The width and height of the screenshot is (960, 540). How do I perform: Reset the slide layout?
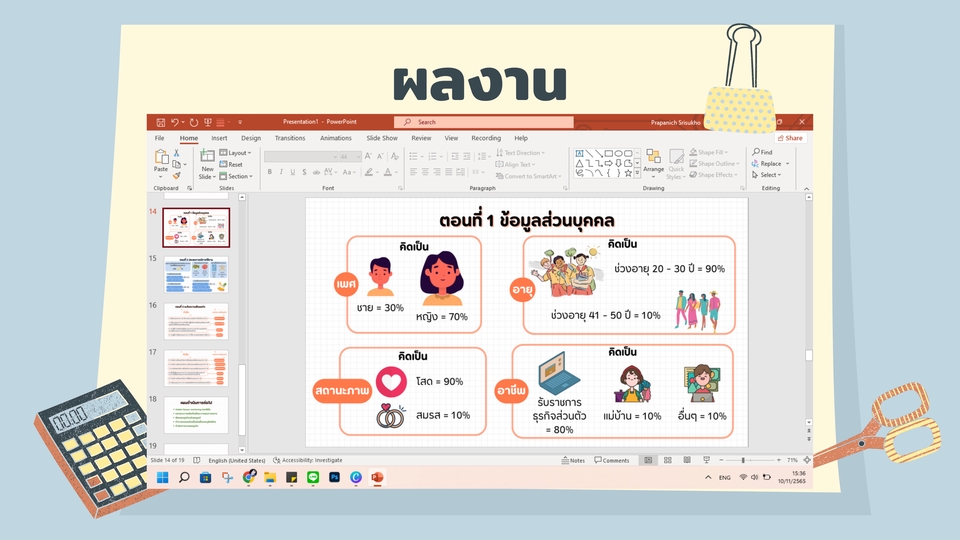tap(231, 164)
